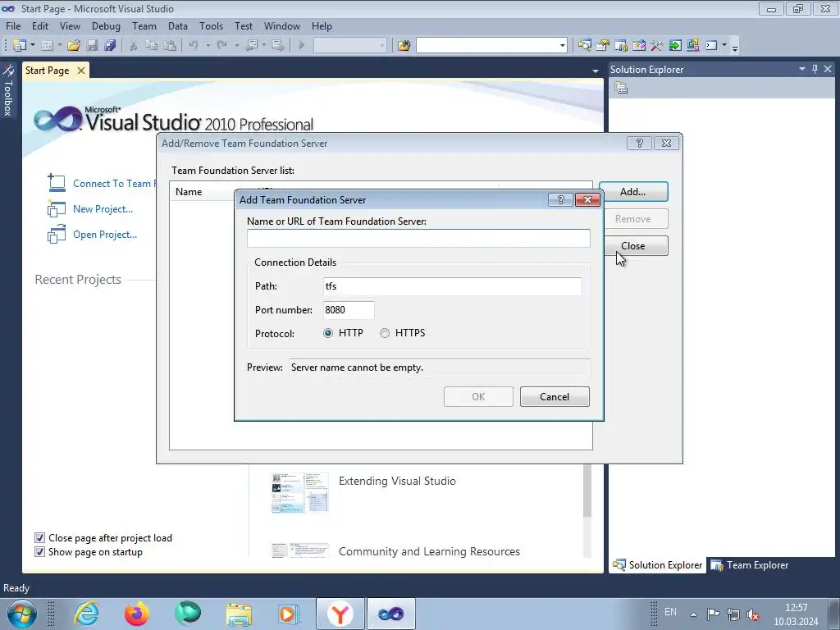
Task: Select the HTTPS protocol radio button
Action: [x=385, y=333]
